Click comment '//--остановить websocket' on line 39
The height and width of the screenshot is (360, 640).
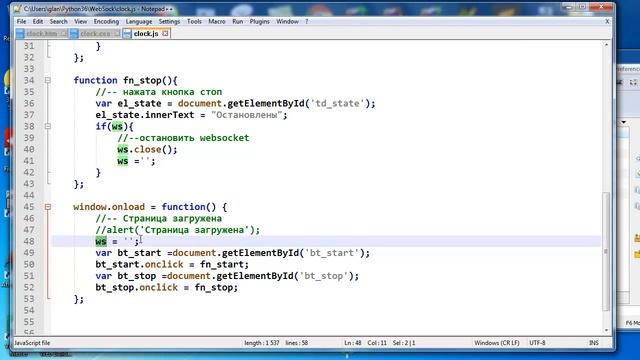pos(183,138)
